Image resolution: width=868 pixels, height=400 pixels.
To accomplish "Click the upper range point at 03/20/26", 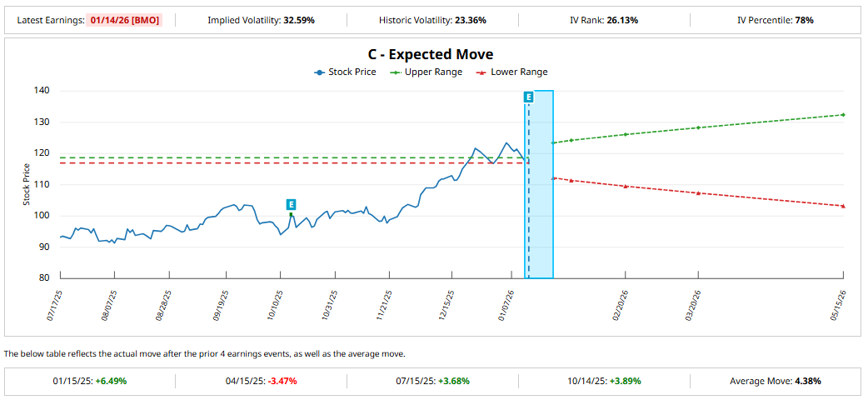I will [698, 127].
